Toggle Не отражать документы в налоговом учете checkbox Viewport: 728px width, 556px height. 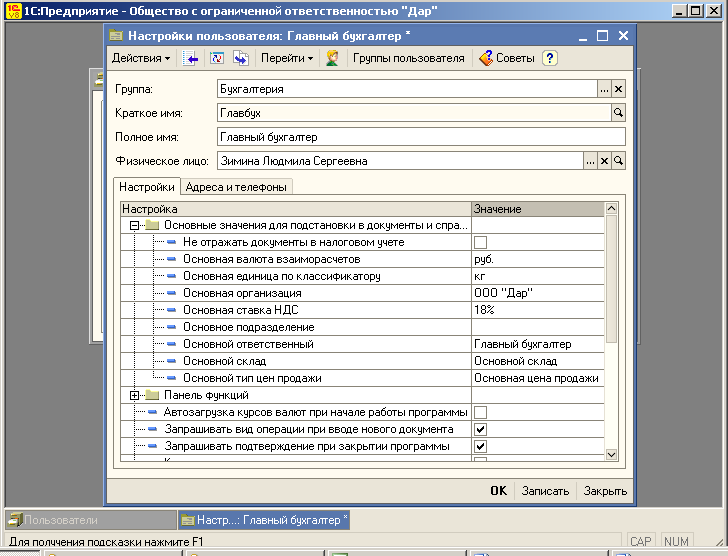(481, 242)
